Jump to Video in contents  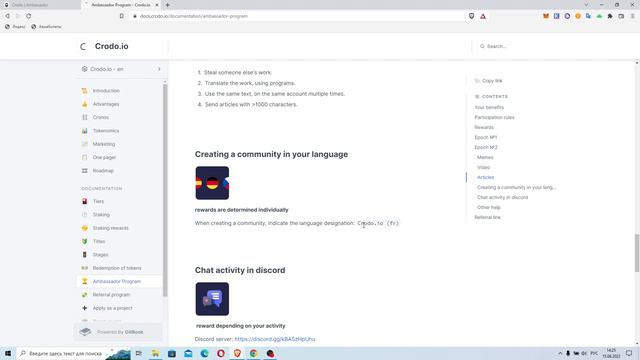(483, 167)
